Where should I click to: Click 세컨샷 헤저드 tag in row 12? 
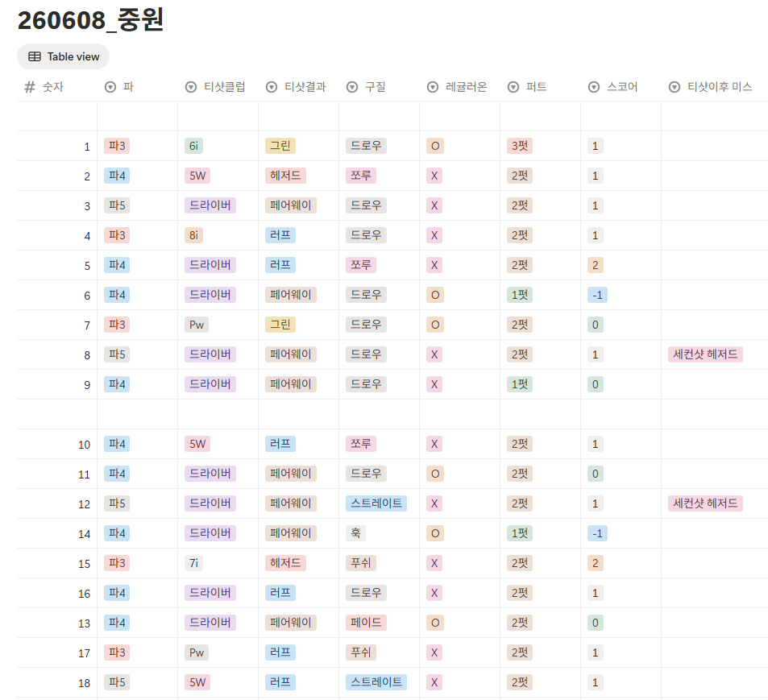705,503
